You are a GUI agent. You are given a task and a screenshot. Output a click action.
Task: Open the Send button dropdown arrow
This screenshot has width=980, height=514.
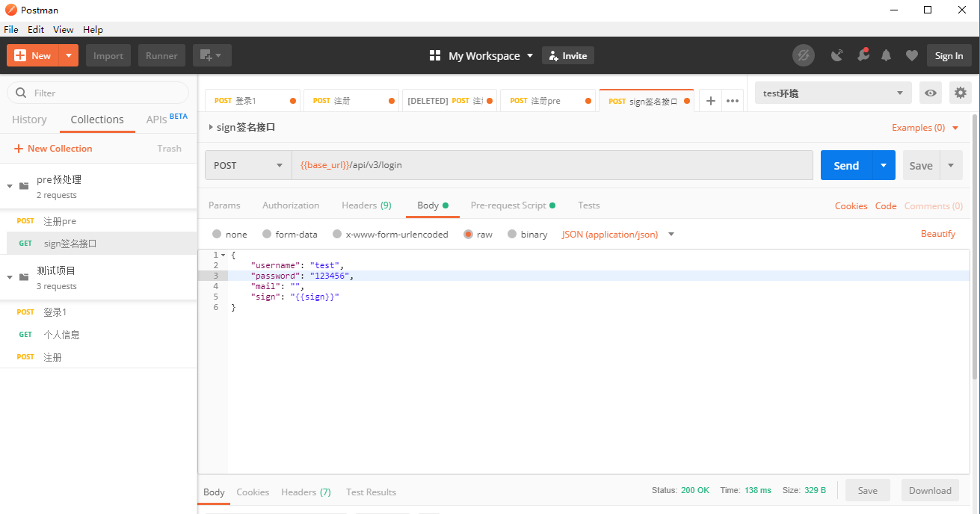(884, 165)
